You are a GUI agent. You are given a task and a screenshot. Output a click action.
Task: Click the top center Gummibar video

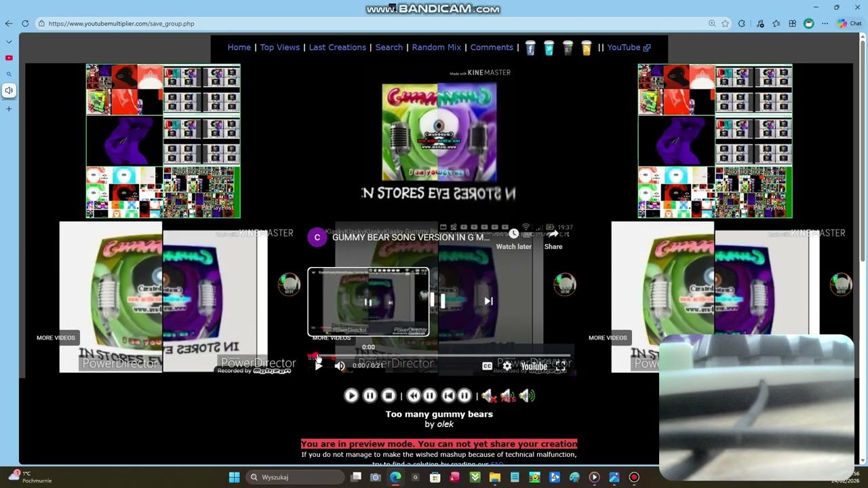point(439,141)
